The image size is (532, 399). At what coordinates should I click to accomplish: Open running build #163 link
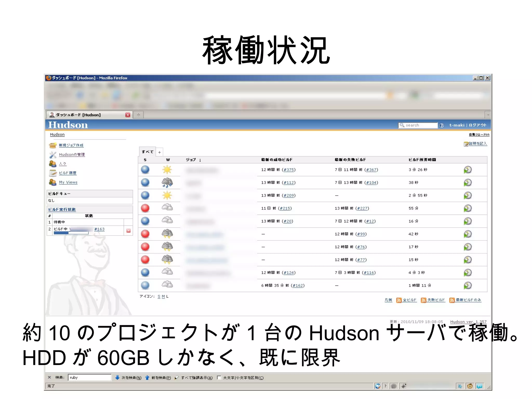(x=99, y=229)
